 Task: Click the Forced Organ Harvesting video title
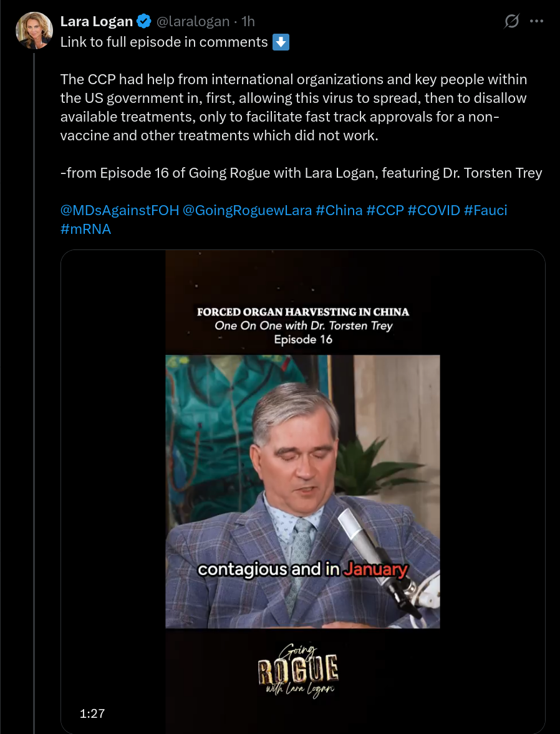303,312
